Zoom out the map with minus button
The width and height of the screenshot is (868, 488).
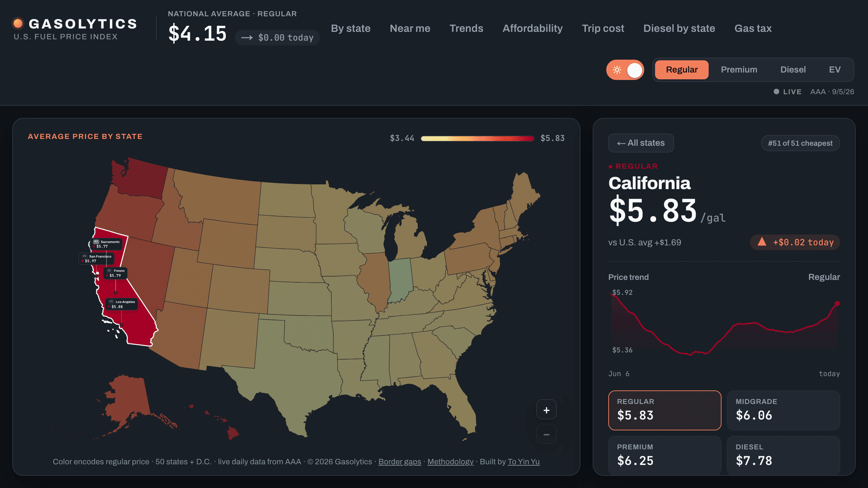(546, 434)
